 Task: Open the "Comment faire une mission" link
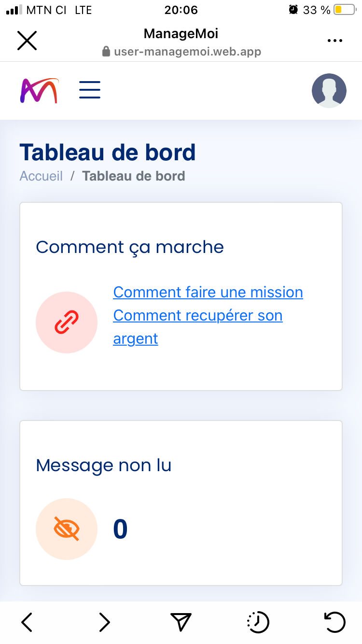coord(208,293)
